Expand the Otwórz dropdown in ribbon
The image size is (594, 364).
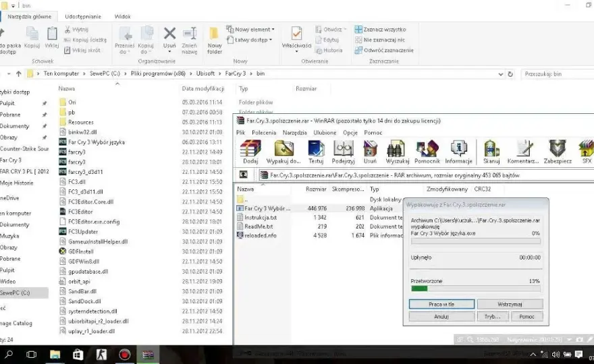[345, 30]
